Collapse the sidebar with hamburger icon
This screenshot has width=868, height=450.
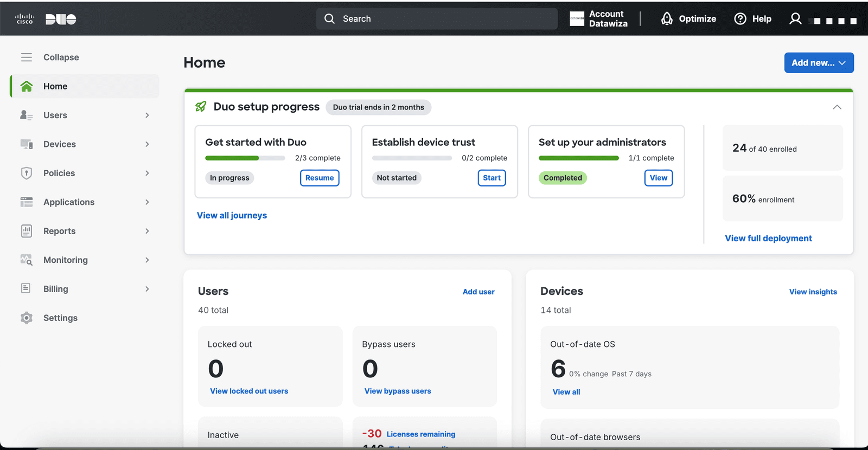coord(27,57)
